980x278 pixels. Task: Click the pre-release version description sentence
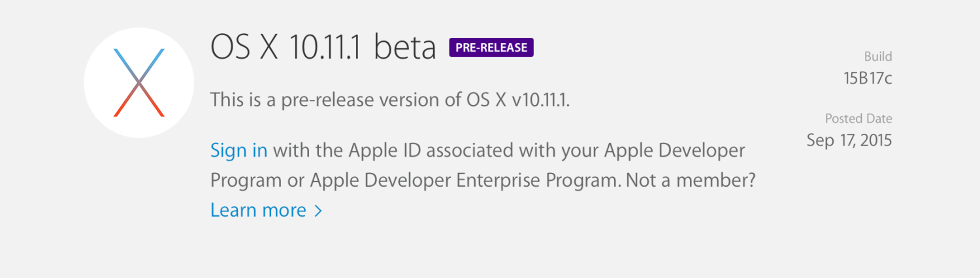[x=391, y=100]
